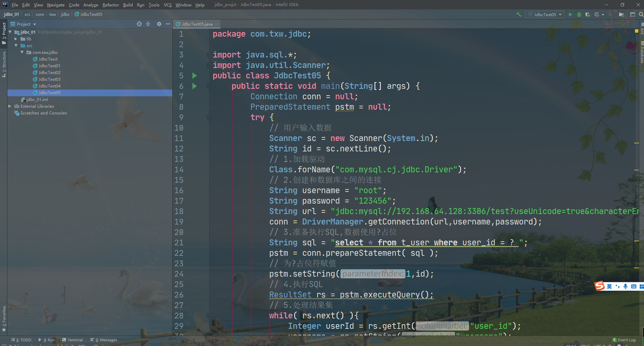This screenshot has width=644, height=346.
Task: Click the Profiler run icon in toolbar
Action: (597, 14)
